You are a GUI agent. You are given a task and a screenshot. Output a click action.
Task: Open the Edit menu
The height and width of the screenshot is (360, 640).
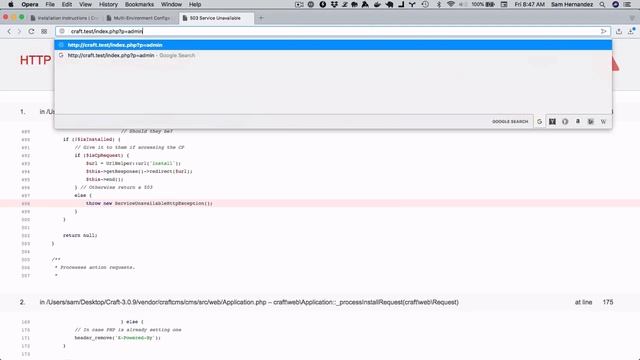67,4
